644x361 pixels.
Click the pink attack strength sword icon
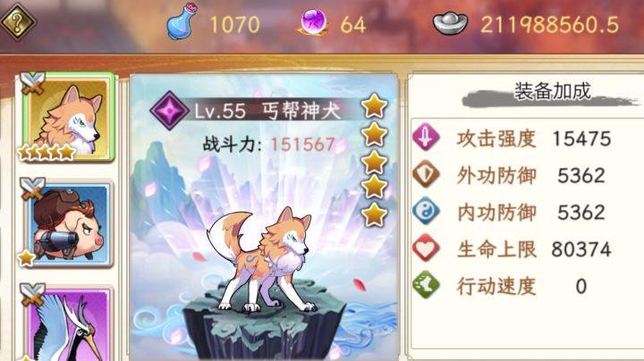tap(426, 137)
